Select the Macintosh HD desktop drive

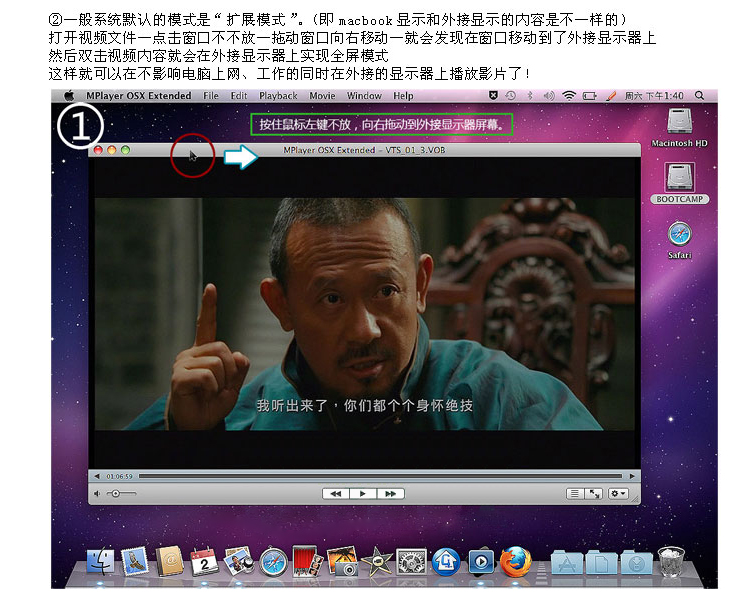(679, 127)
